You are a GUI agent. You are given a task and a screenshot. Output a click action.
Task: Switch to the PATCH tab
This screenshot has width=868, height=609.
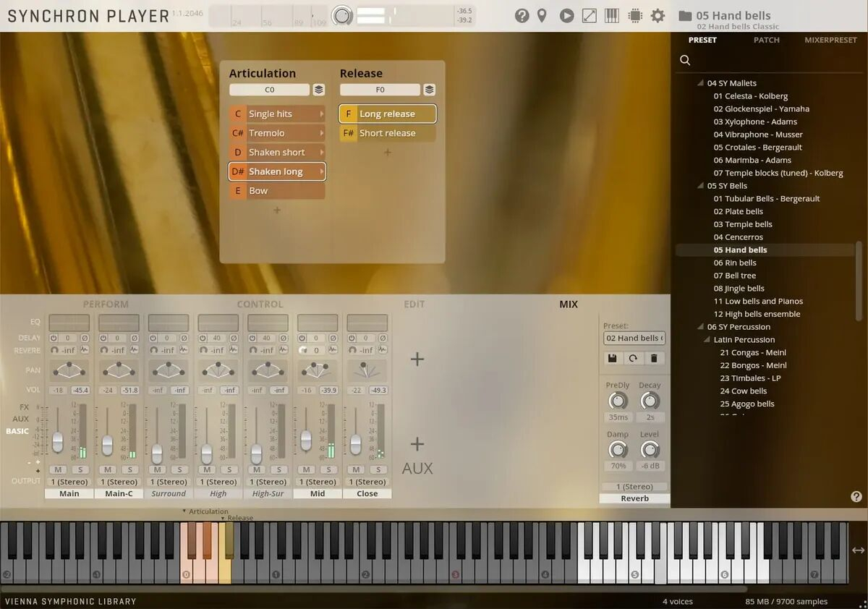[x=766, y=40]
